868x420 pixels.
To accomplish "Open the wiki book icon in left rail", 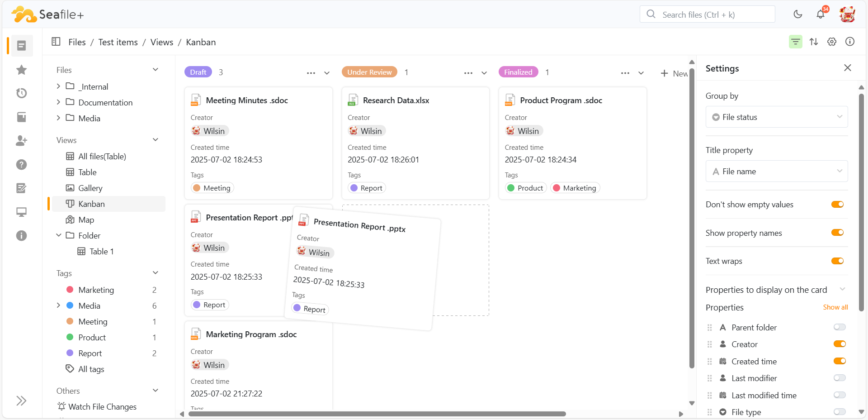I will pyautogui.click(x=21, y=117).
